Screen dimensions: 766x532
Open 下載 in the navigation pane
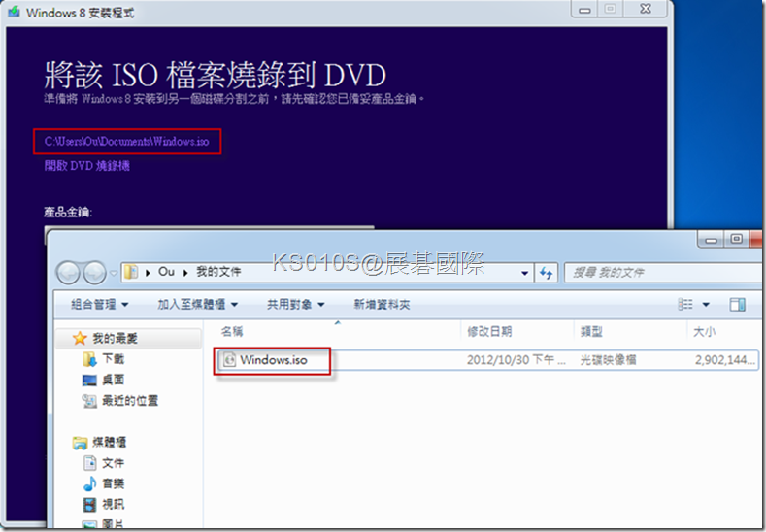click(x=113, y=359)
